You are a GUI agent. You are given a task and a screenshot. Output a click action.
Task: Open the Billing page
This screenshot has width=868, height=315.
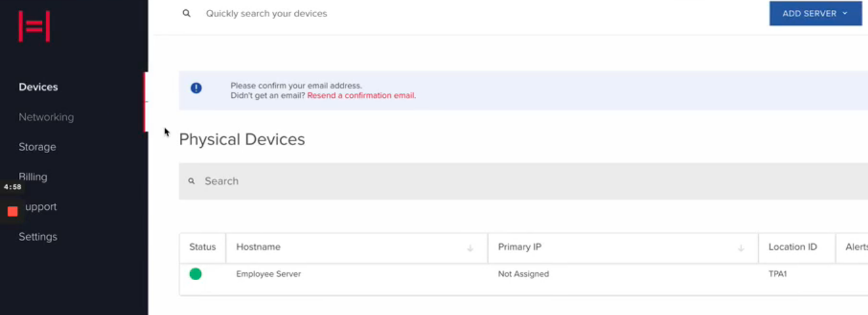coord(33,177)
